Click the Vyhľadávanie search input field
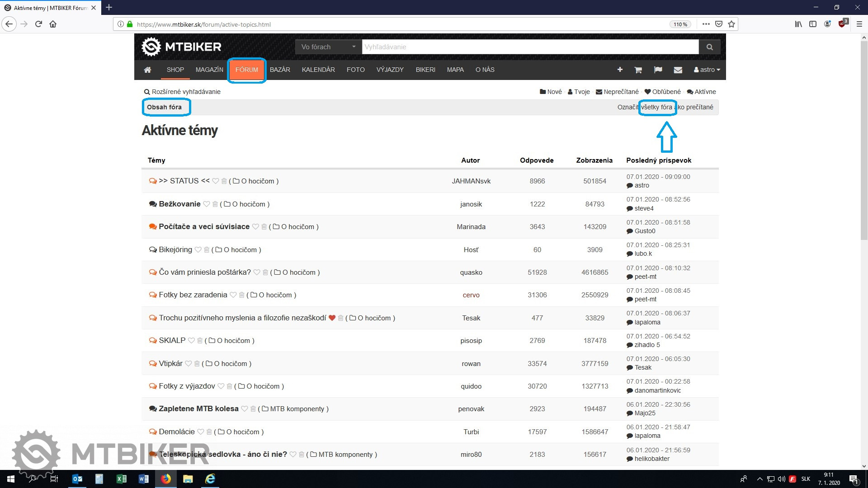The height and width of the screenshot is (488, 868). [529, 47]
